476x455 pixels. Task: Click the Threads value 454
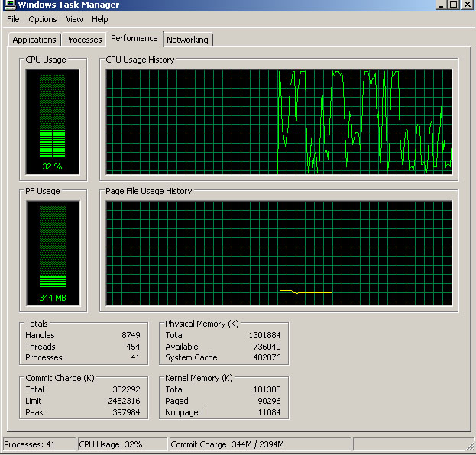[x=133, y=347]
